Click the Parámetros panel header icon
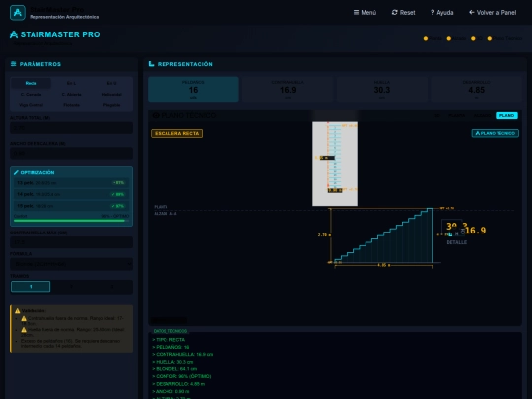The height and width of the screenshot is (399, 532). coord(13,64)
